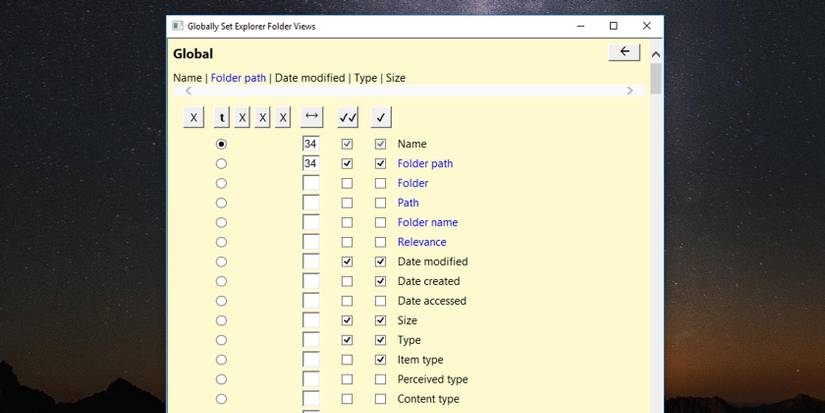This screenshot has width=825, height=413.
Task: Check the ✓✓-column checkbox in the Date created row
Action: [x=347, y=281]
